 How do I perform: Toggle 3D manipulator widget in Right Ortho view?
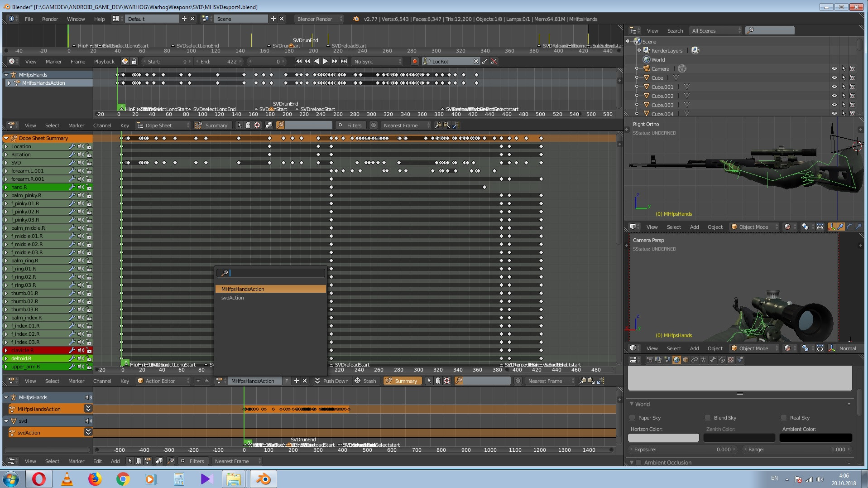(832, 227)
